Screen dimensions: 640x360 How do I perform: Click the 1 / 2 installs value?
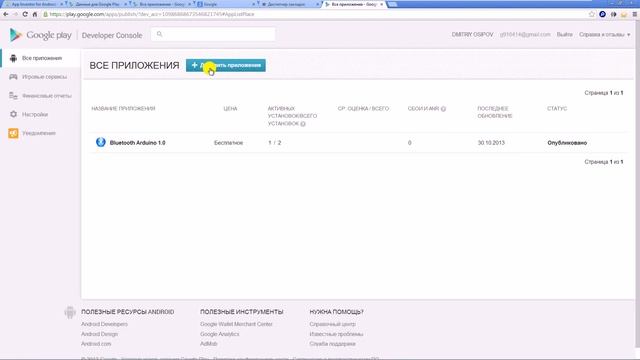(275, 143)
